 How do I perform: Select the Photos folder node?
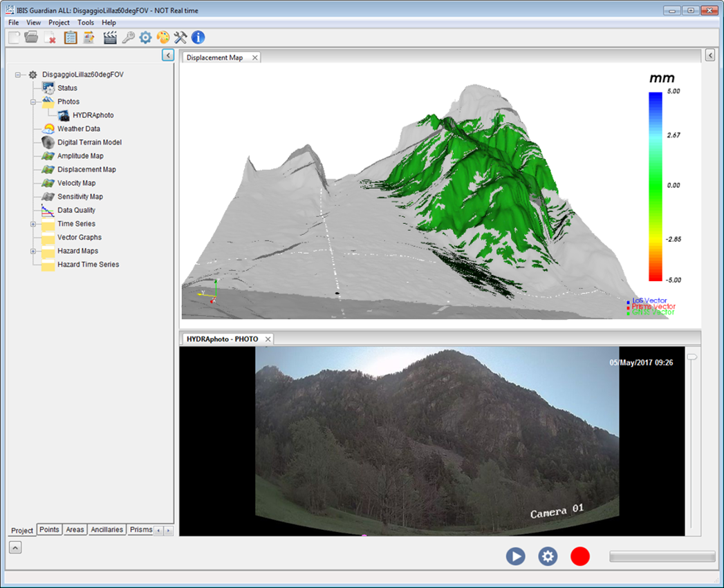click(68, 102)
